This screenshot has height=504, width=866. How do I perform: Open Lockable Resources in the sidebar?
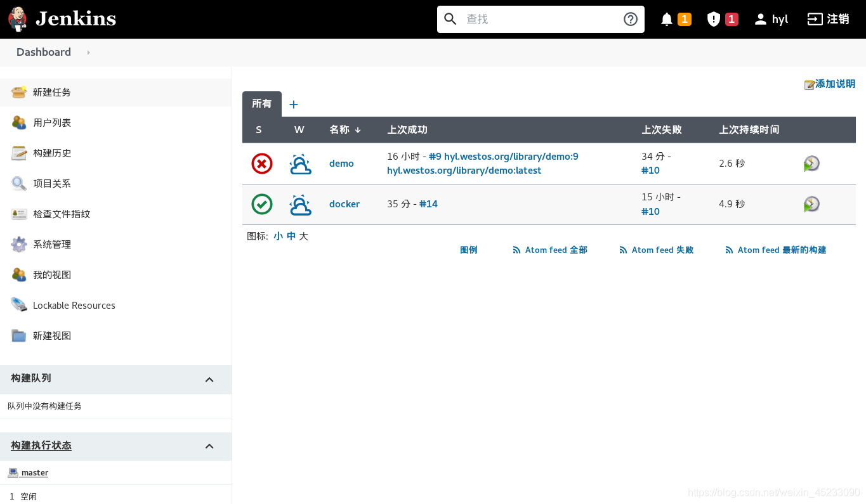click(74, 305)
